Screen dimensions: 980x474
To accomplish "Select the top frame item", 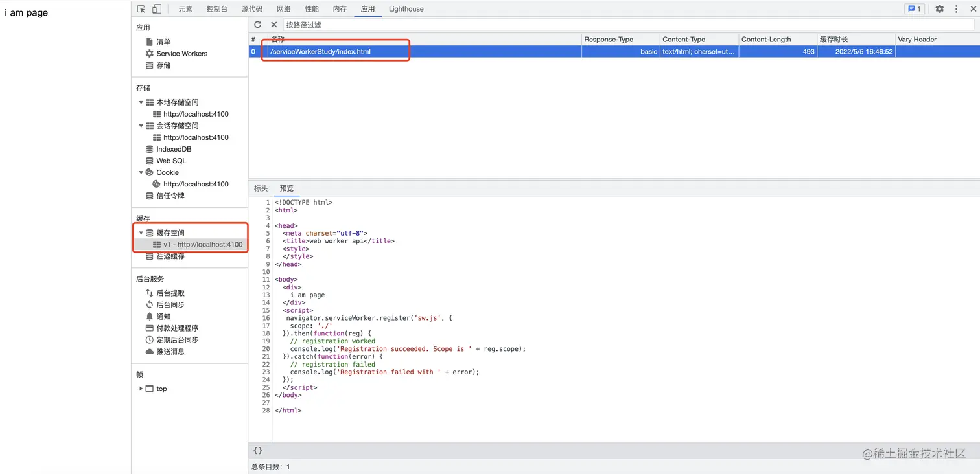I will point(161,389).
